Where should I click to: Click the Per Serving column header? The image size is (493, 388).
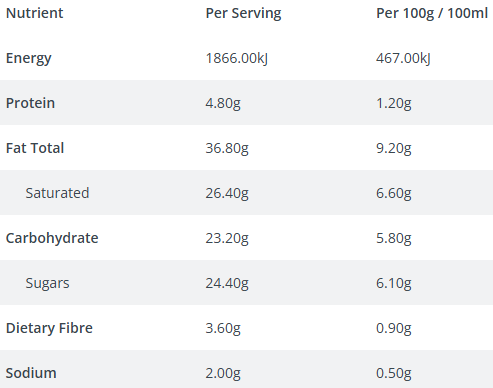click(x=243, y=14)
